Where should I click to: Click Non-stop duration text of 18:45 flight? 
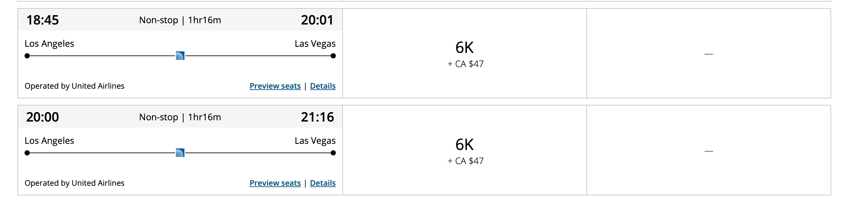180,20
